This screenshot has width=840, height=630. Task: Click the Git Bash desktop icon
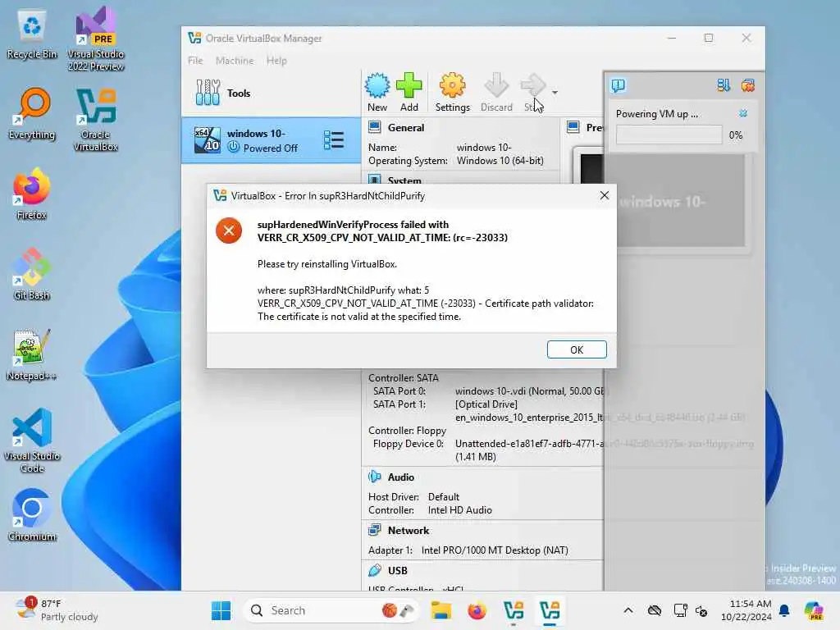tap(32, 274)
